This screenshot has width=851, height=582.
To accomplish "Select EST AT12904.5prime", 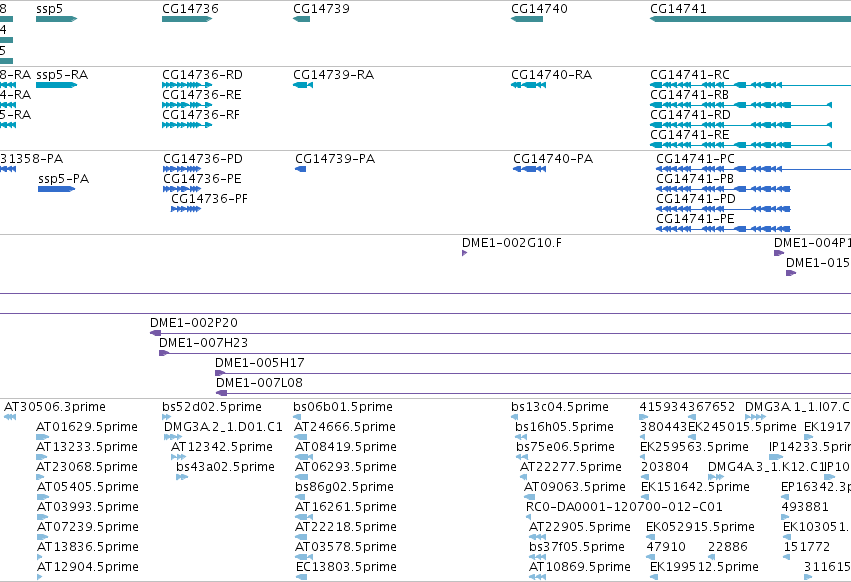I will 88,568.
